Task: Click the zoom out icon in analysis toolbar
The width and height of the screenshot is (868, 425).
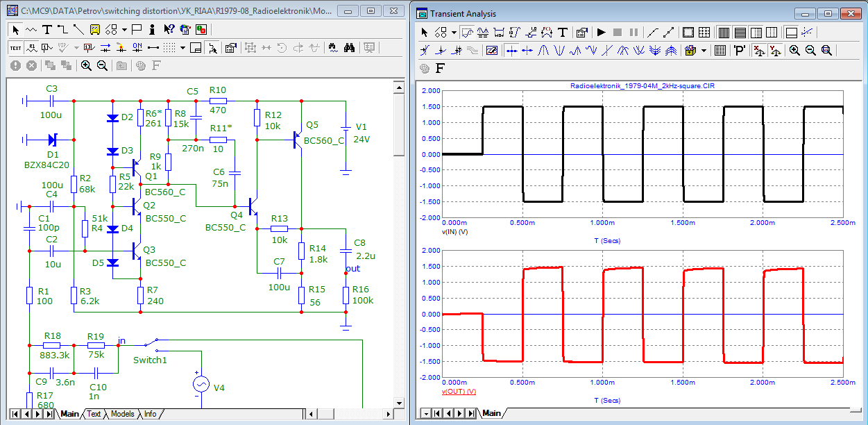Action: click(810, 51)
